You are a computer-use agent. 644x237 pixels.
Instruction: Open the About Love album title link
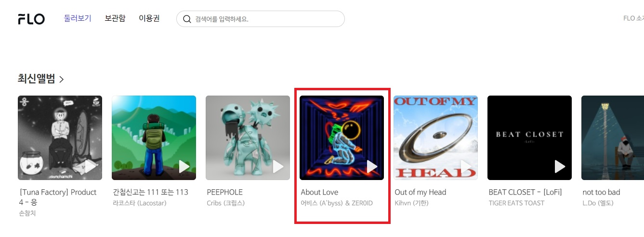pyautogui.click(x=319, y=192)
